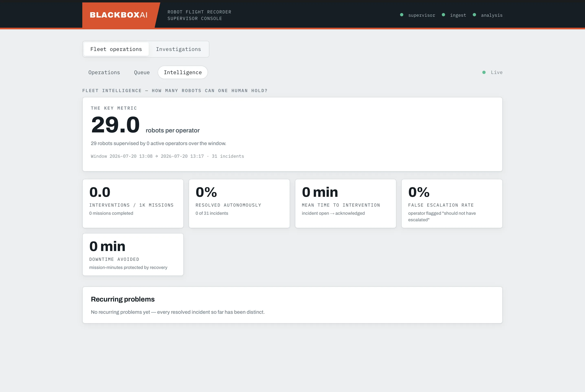This screenshot has height=392, width=585.
Task: Click the supervisor service label
Action: pos(422,15)
